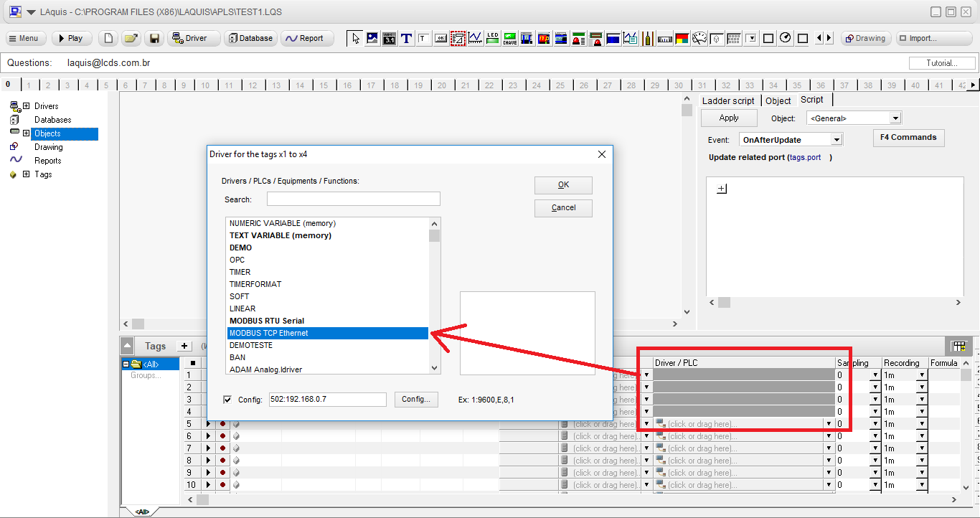Pick the digital display 3.1 tool
Image resolution: width=980 pixels, height=518 pixels.
click(x=390, y=38)
